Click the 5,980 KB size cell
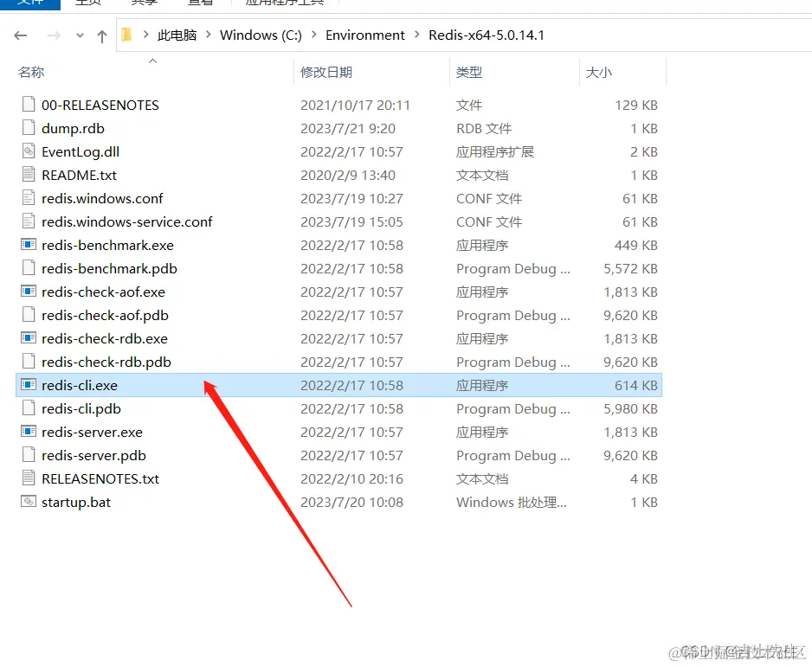 coord(630,409)
